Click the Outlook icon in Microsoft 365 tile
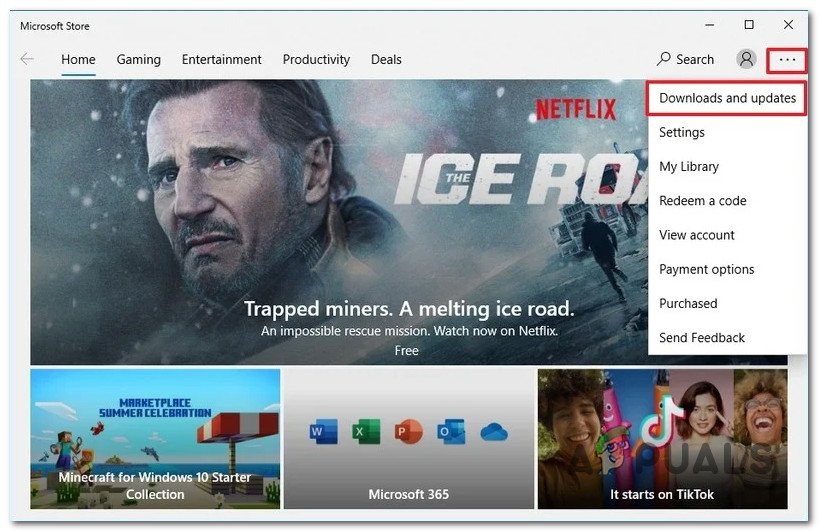Viewport: 819px width, 532px height. (x=451, y=432)
